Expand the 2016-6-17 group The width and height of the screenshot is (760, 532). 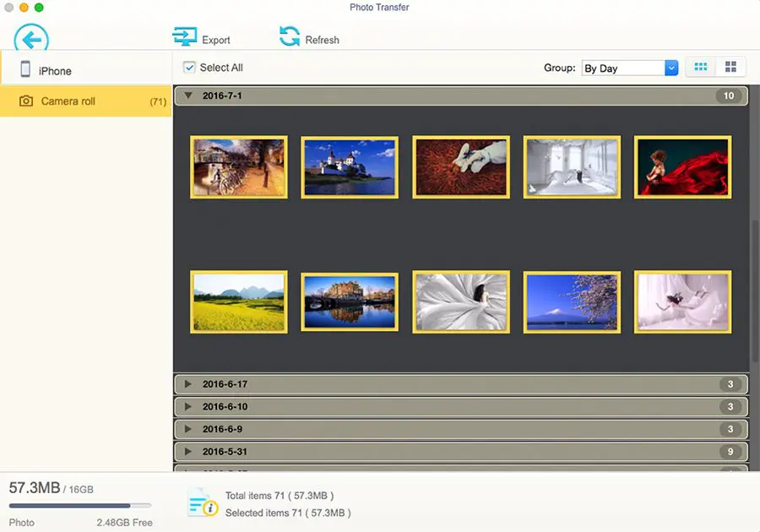[188, 384]
